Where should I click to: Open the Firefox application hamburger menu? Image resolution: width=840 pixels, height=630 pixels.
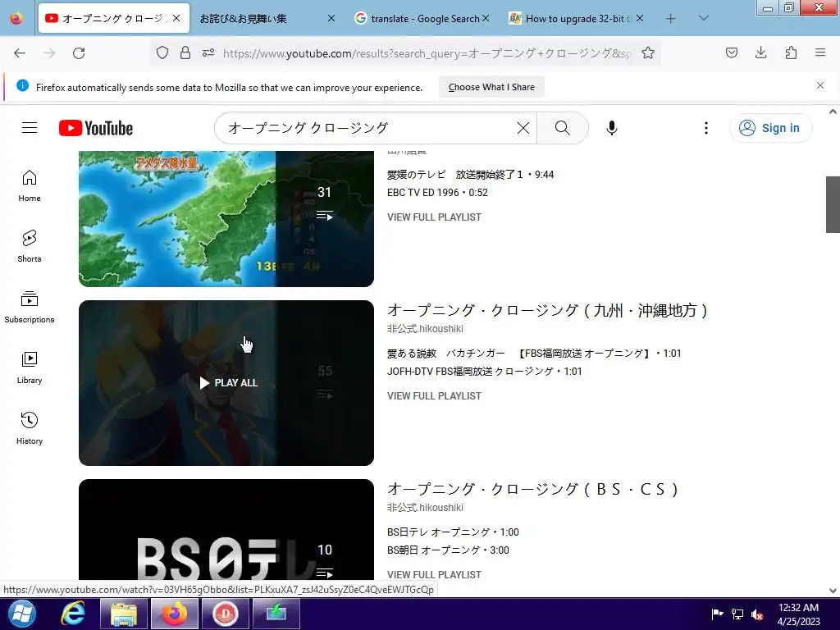820,52
